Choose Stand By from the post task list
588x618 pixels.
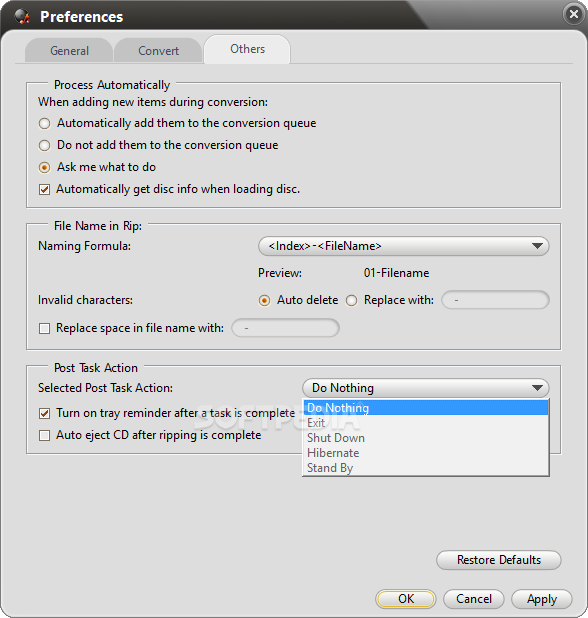[x=426, y=467]
